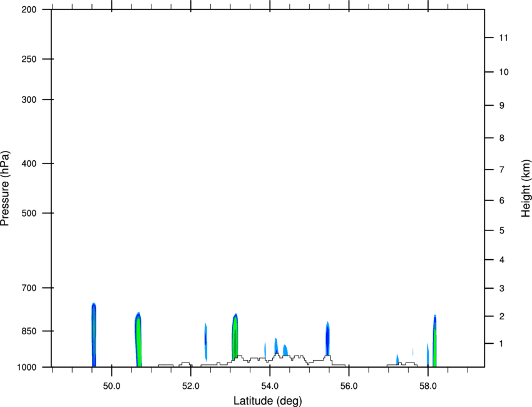Click the 52.0 latitude label
The image size is (532, 407).
coord(191,386)
